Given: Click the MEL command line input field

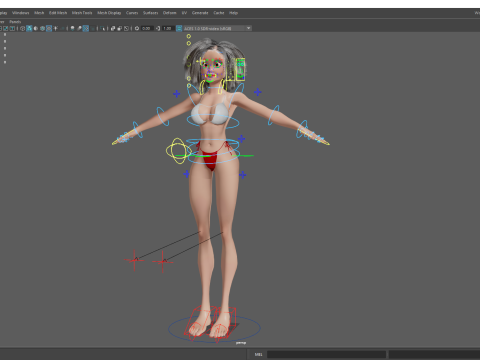Looking at the screenshot, I should 326,354.
